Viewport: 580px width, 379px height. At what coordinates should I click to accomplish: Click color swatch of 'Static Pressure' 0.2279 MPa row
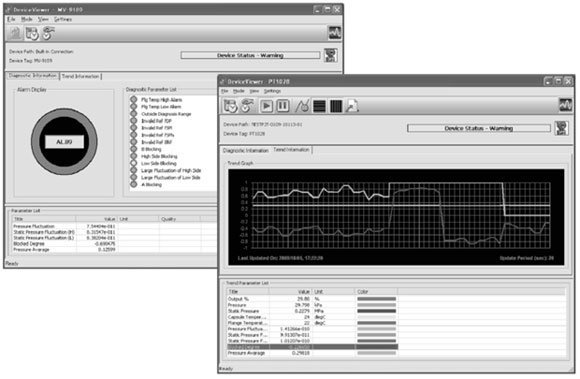click(377, 311)
